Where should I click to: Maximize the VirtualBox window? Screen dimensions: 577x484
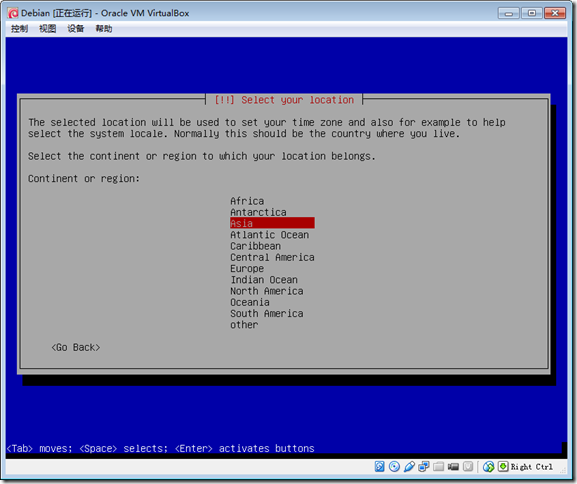pos(532,13)
